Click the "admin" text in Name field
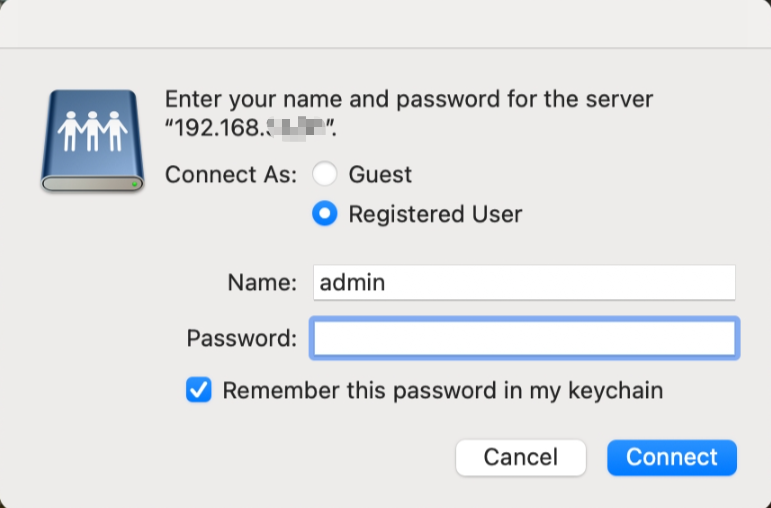 [352, 283]
